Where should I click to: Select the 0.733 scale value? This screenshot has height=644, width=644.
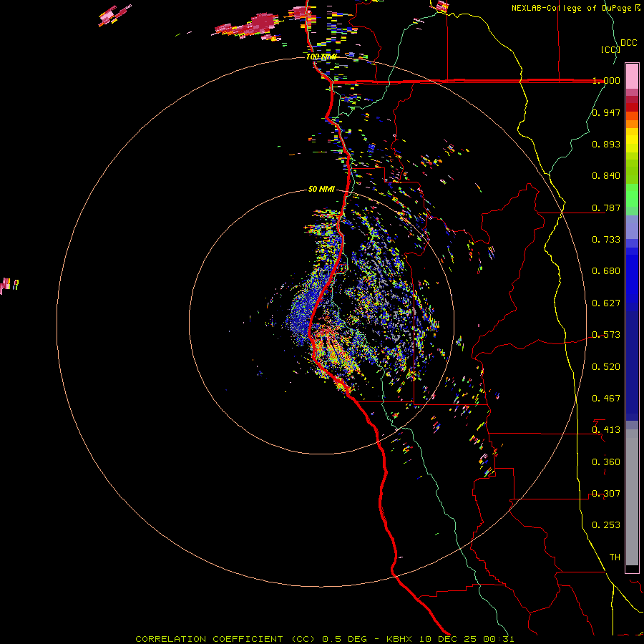pyautogui.click(x=606, y=240)
